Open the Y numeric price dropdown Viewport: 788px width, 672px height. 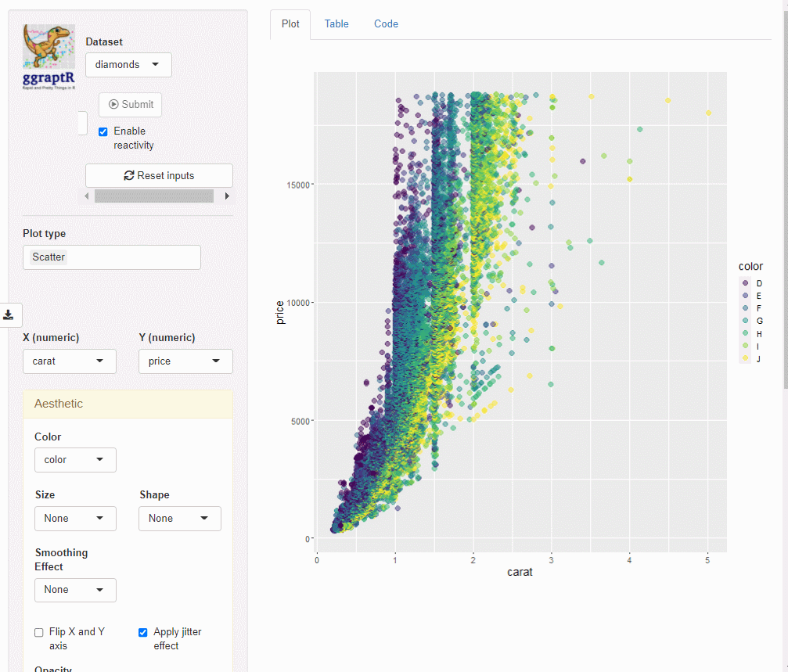coord(185,361)
